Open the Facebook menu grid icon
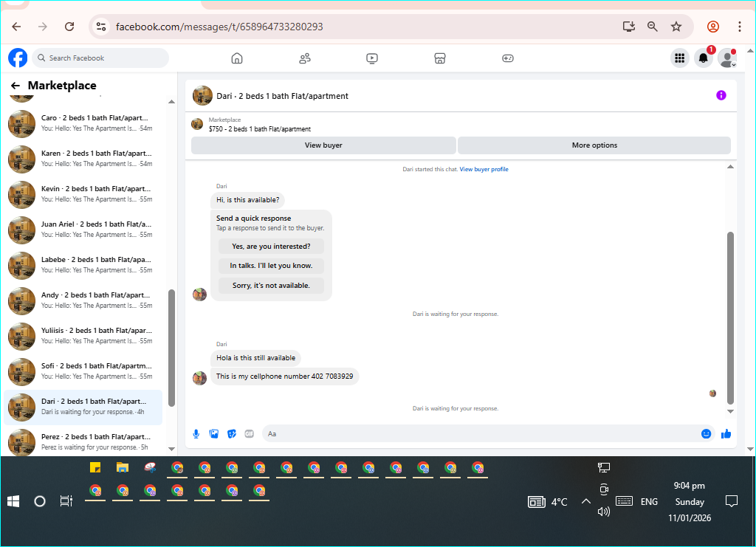 tap(680, 58)
